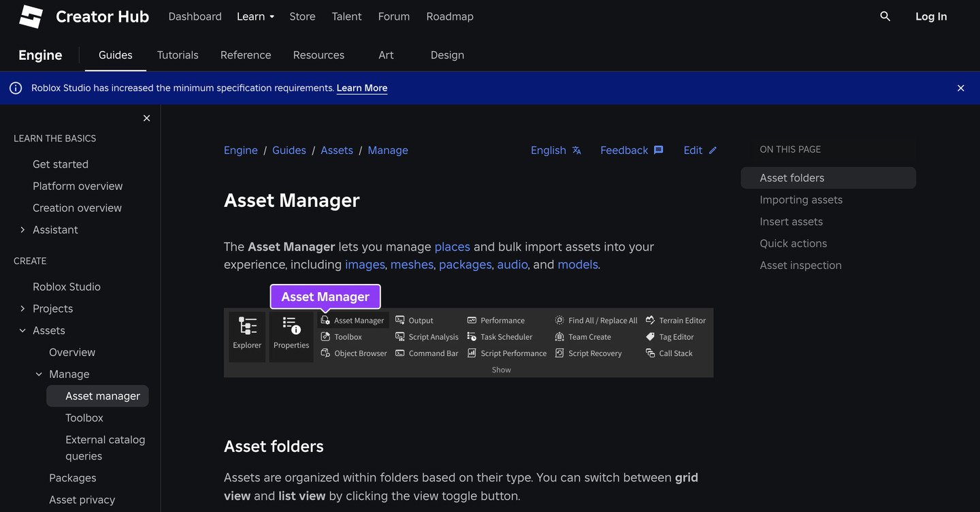
Task: Close the left sidebar panel
Action: click(146, 118)
